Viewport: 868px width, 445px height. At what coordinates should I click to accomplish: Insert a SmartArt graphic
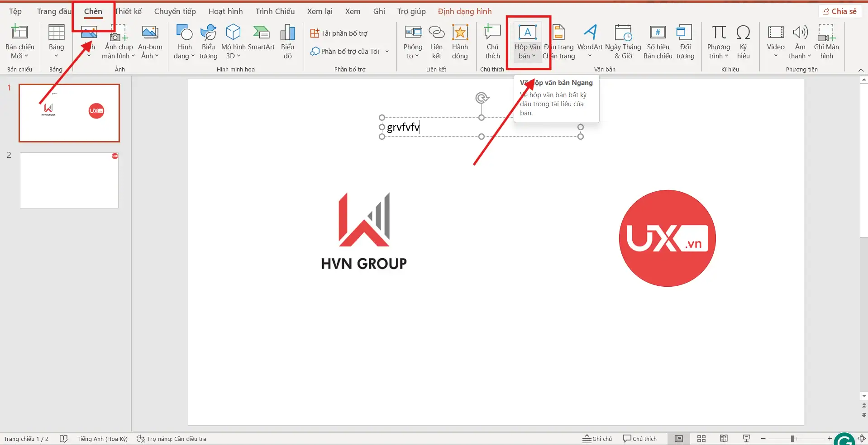click(x=261, y=41)
